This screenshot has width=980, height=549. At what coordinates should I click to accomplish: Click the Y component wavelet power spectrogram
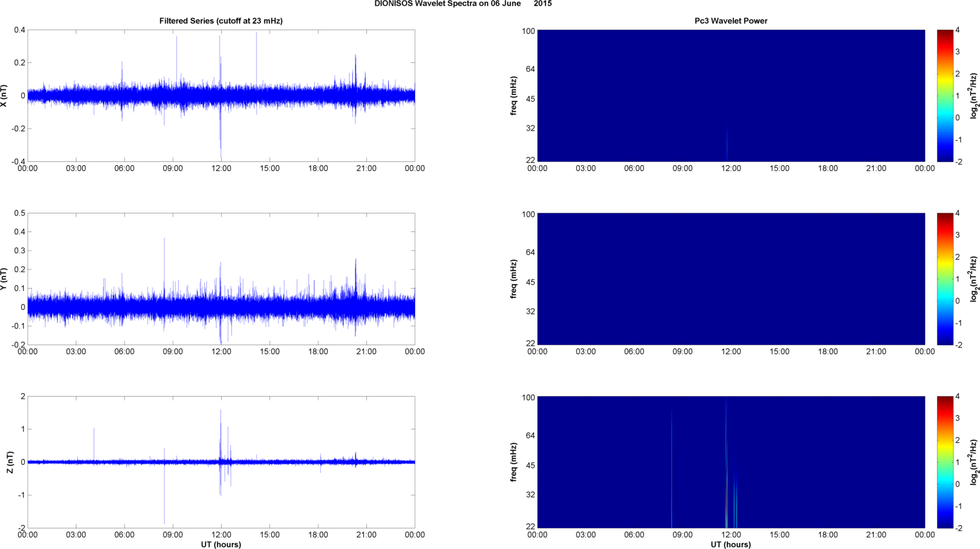coord(731,279)
